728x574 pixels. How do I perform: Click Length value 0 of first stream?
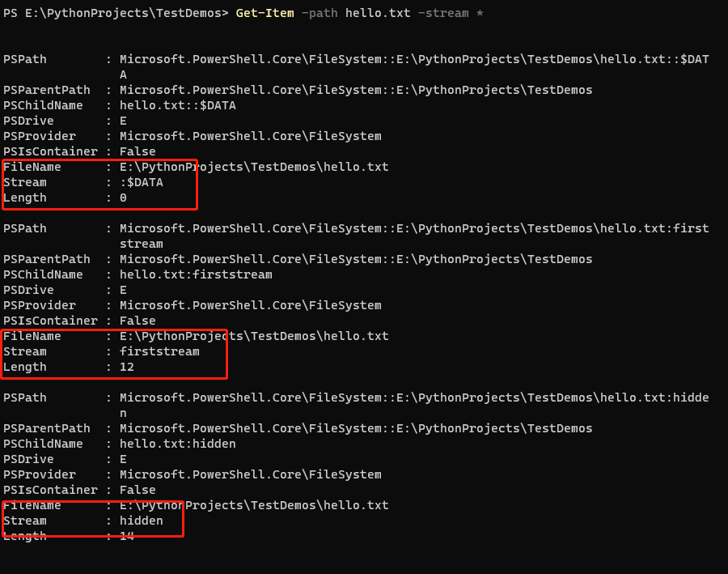123,198
